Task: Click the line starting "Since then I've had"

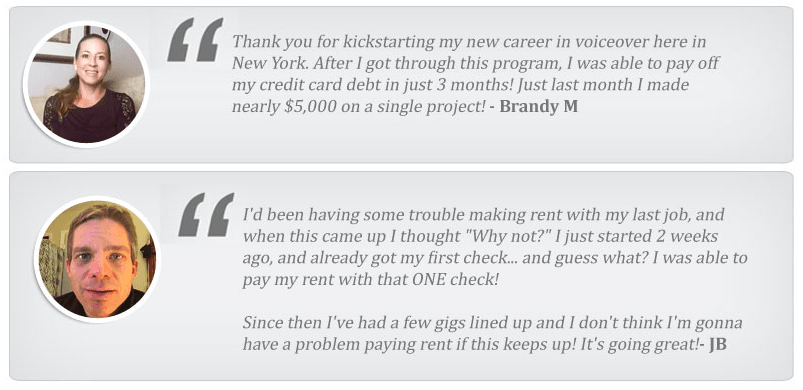Action: (493, 323)
